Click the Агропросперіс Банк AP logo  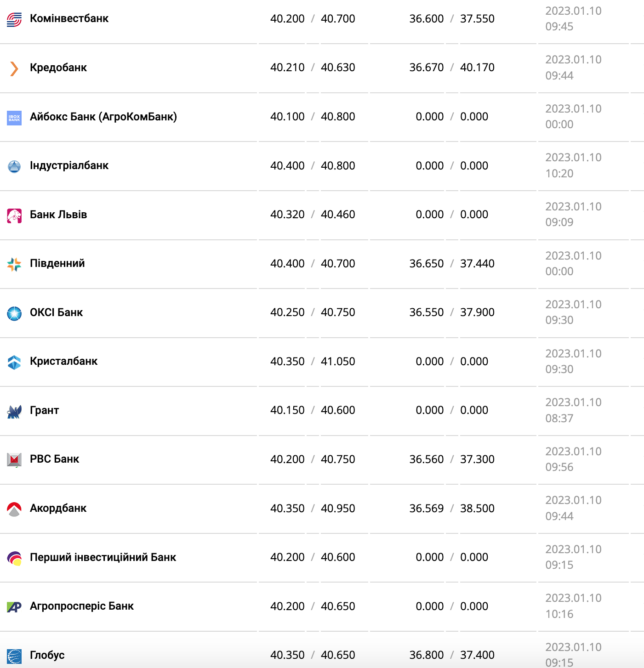[x=14, y=607]
